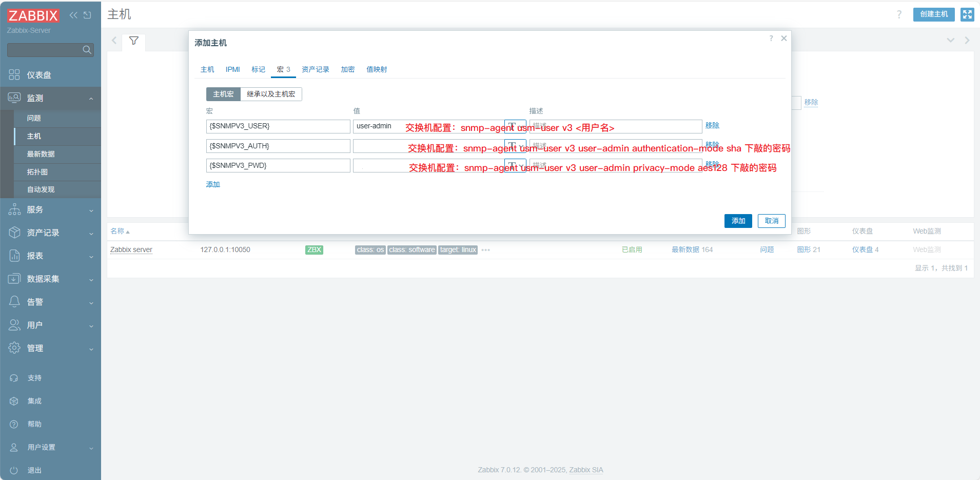The height and width of the screenshot is (480, 980).
Task: Collapse the 监测 menu section
Action: [x=91, y=99]
